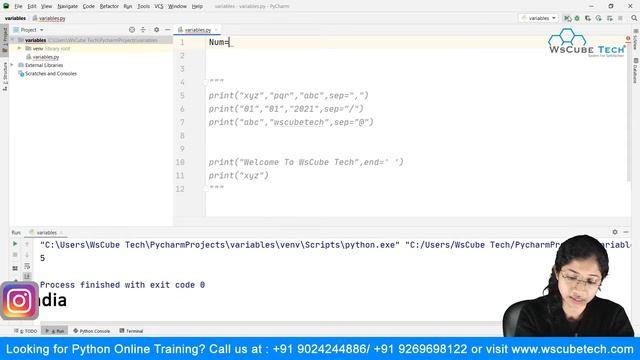Click the PyCharm application logo icon

click(x=6, y=6)
